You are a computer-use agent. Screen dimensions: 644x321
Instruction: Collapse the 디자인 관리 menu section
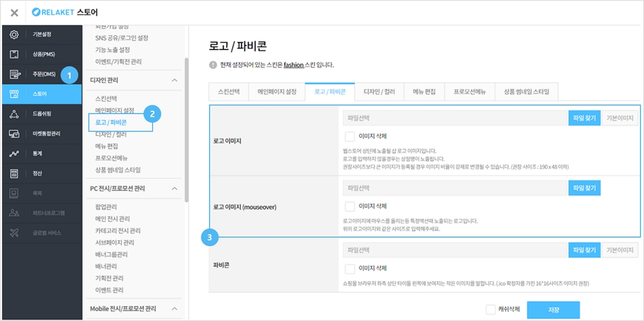point(174,80)
